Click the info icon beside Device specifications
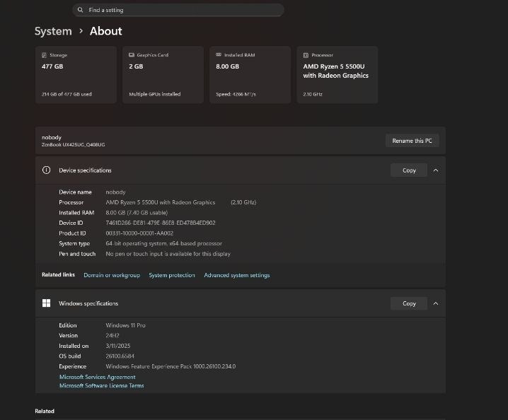Viewport: 508px width, 420px height. click(x=47, y=170)
